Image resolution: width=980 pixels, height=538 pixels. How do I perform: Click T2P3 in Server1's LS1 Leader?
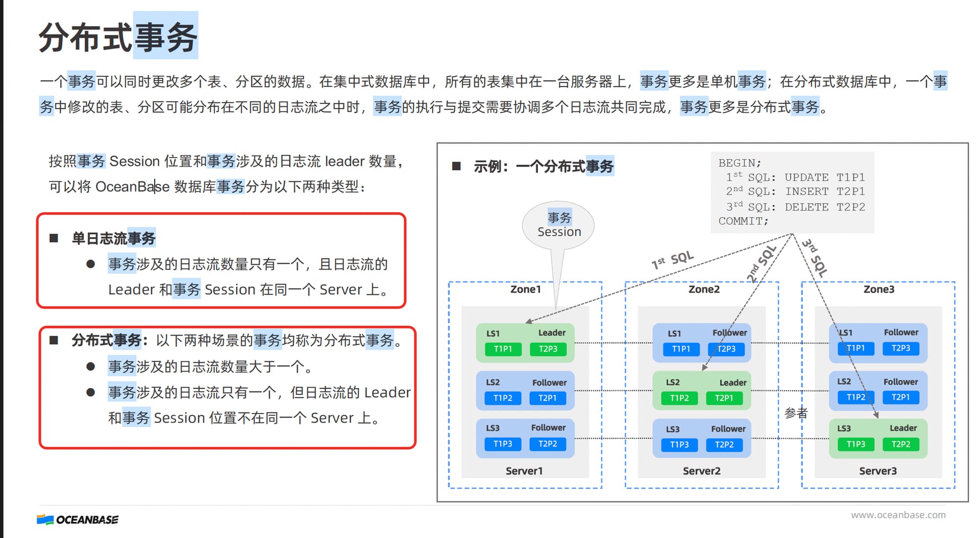click(x=548, y=349)
